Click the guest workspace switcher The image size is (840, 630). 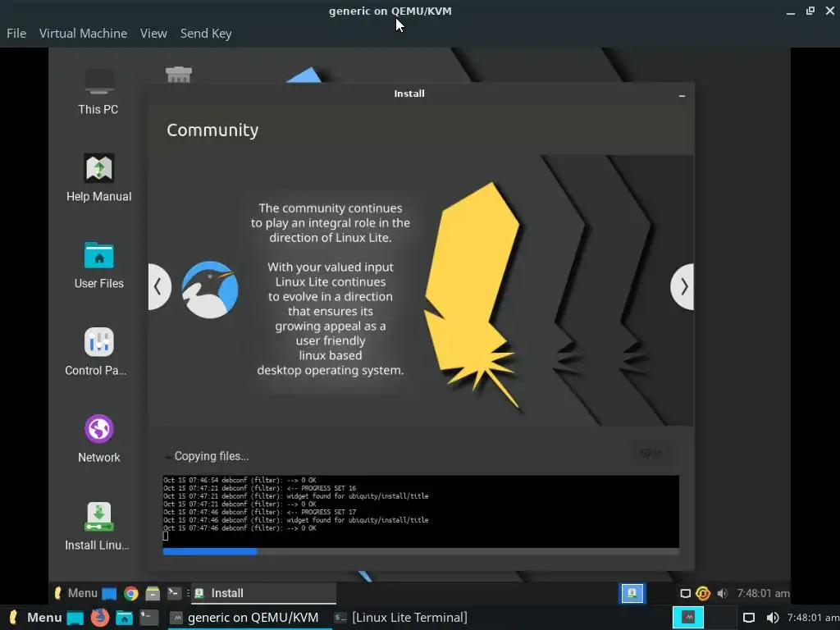click(x=632, y=593)
